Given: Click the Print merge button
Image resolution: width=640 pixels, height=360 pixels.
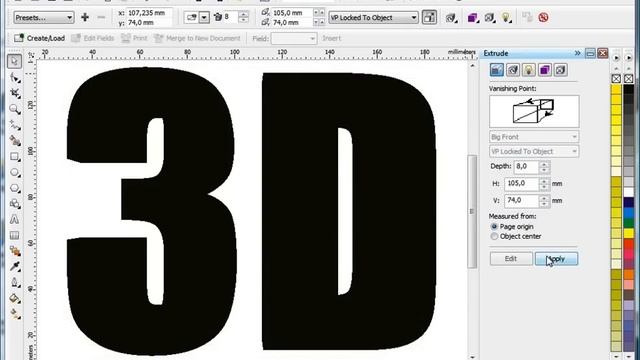Looking at the screenshot, I should coord(134,38).
